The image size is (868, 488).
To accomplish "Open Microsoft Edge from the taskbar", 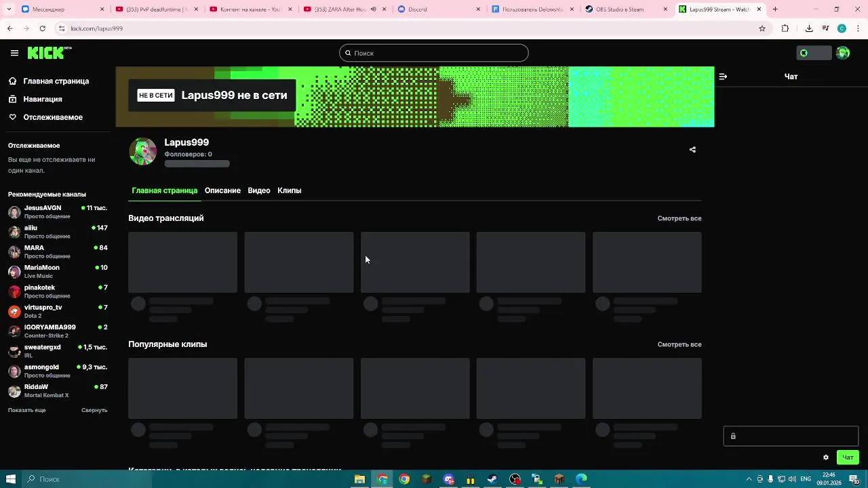I will click(581, 479).
